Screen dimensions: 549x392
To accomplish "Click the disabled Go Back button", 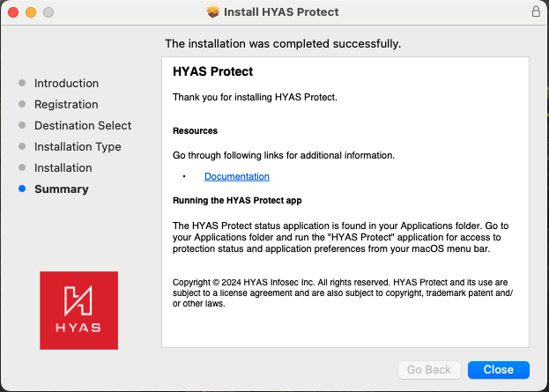I will 429,369.
